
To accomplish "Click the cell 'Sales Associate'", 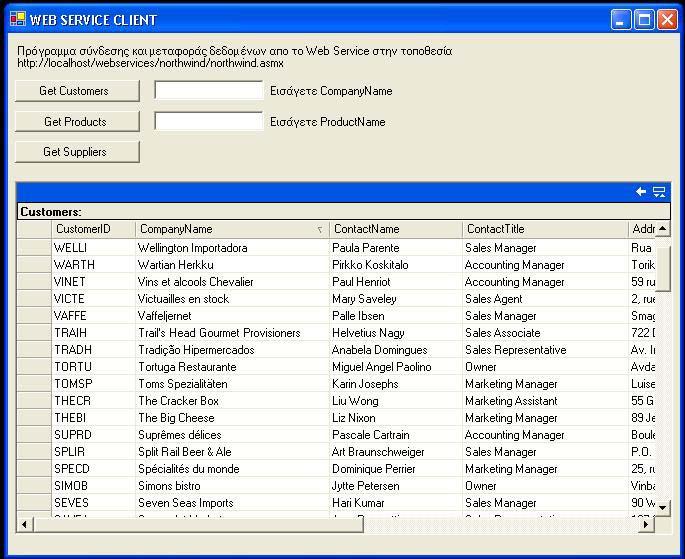I will point(545,333).
